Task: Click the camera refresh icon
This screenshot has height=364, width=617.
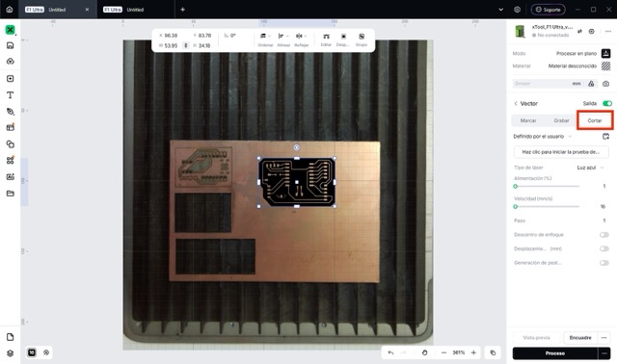Action: coord(606,84)
